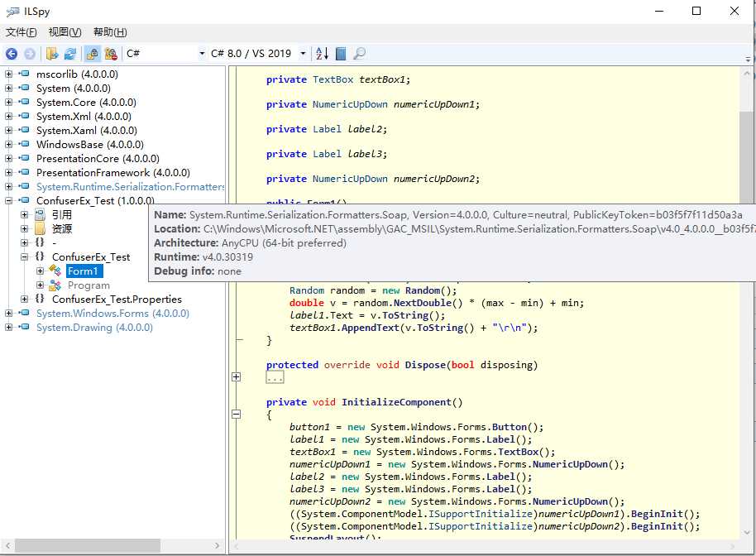756x556 pixels.
Task: Open assembly file with folder icon
Action: [52, 54]
